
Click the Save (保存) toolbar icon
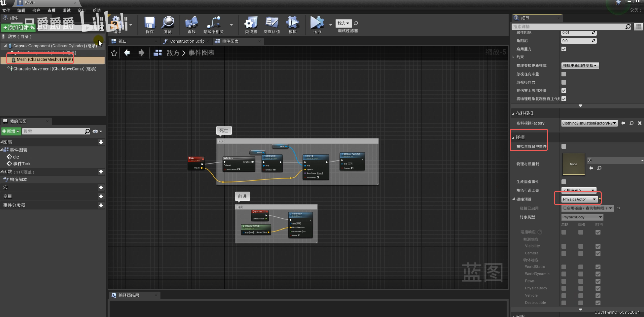pos(150,25)
